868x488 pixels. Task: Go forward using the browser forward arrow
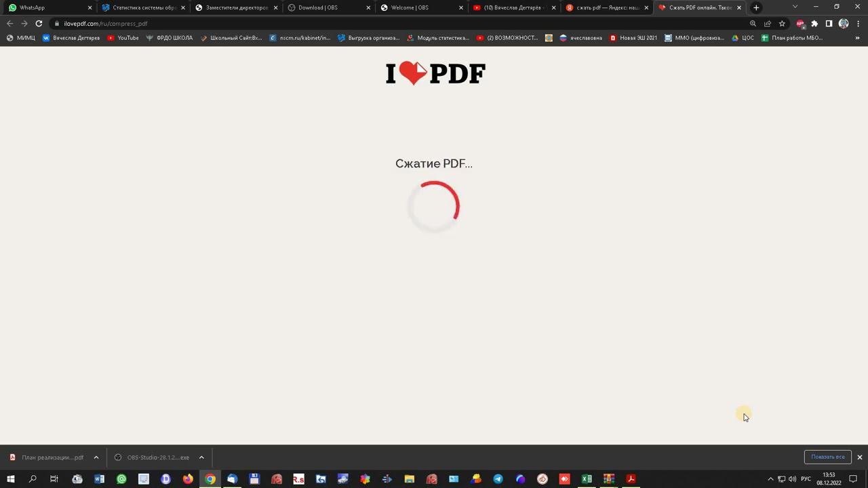click(x=24, y=24)
